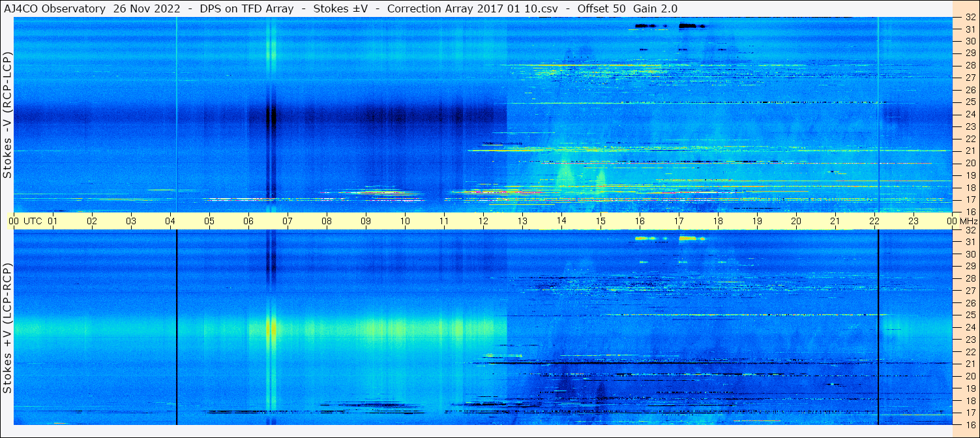980x438 pixels.
Task: Click the "Gain 2.0" value in the title
Action: (656, 8)
